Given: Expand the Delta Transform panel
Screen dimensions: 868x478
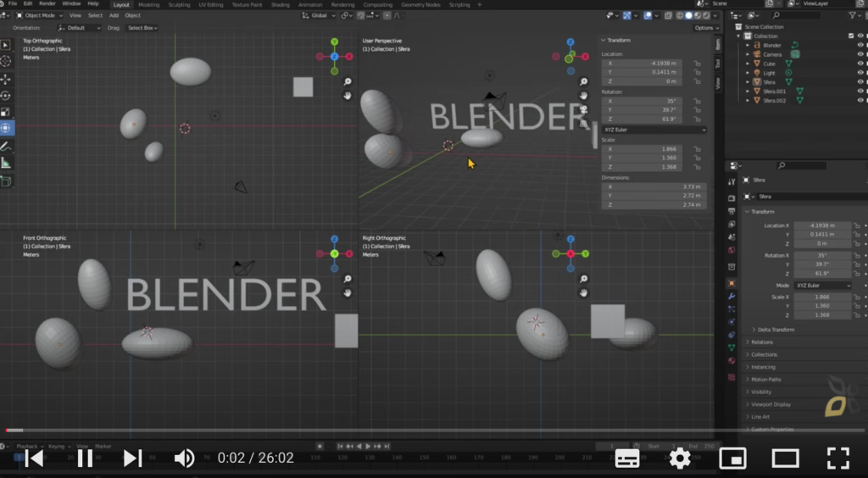Looking at the screenshot, I should point(776,330).
